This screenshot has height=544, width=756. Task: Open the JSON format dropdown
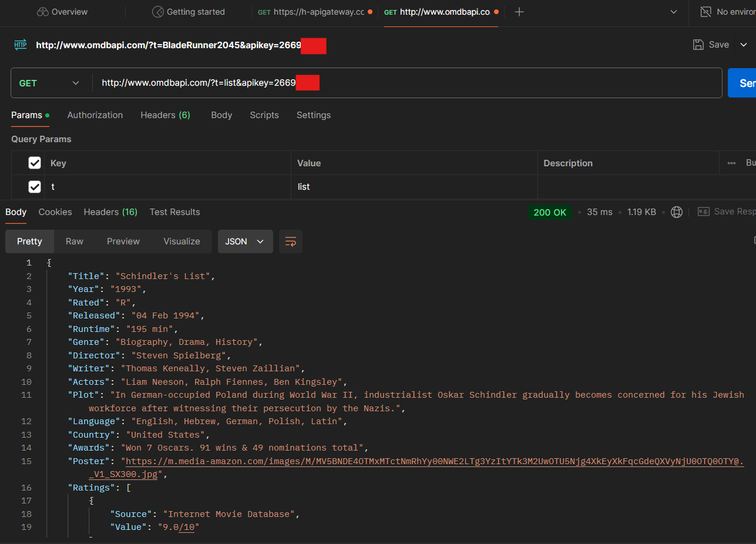point(245,241)
